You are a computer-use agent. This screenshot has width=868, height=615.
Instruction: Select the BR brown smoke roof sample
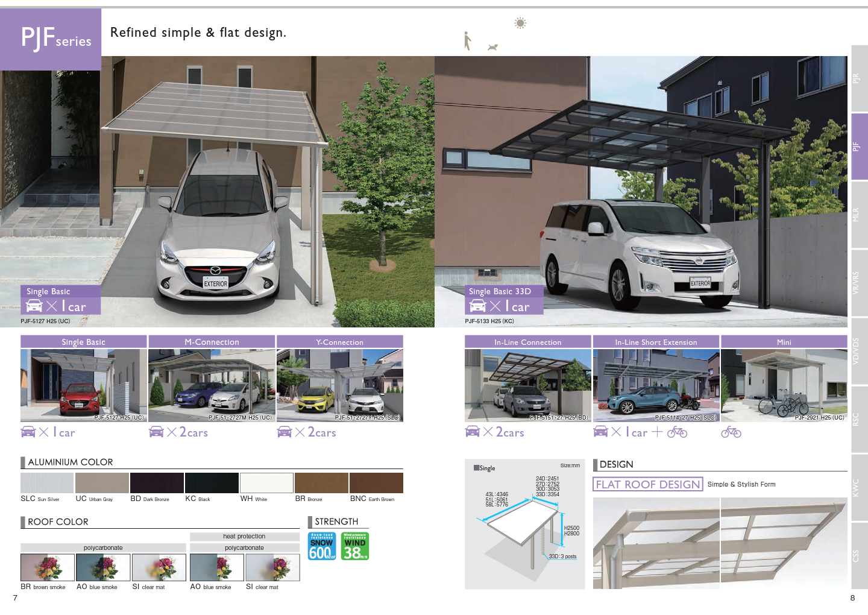[x=48, y=567]
